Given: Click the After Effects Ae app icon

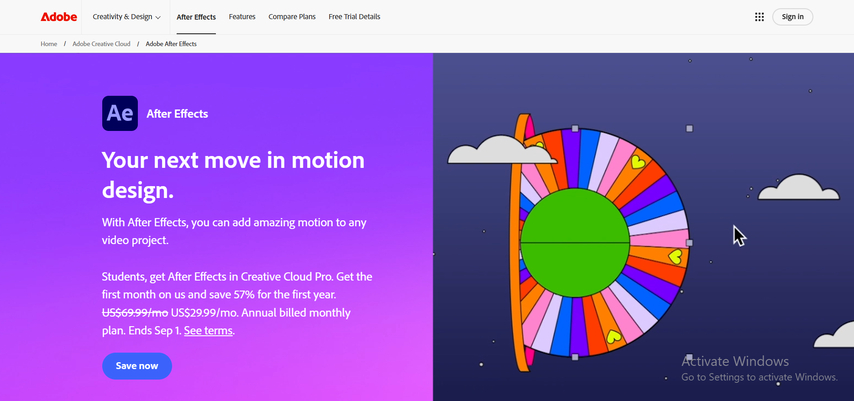Looking at the screenshot, I should point(120,113).
